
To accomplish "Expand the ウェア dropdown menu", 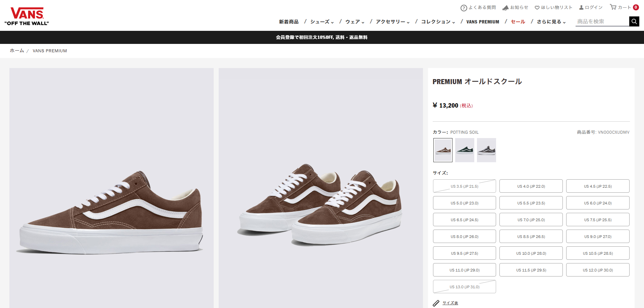I will [355, 22].
